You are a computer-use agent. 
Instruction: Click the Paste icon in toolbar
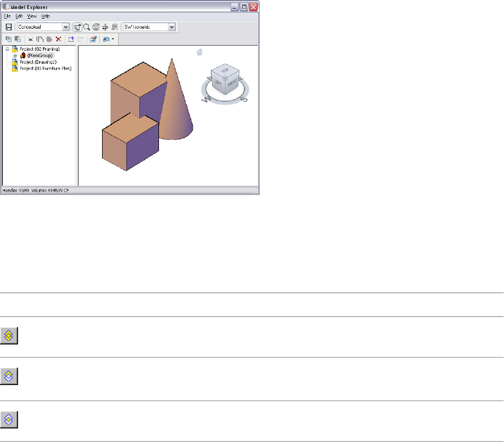[49, 39]
